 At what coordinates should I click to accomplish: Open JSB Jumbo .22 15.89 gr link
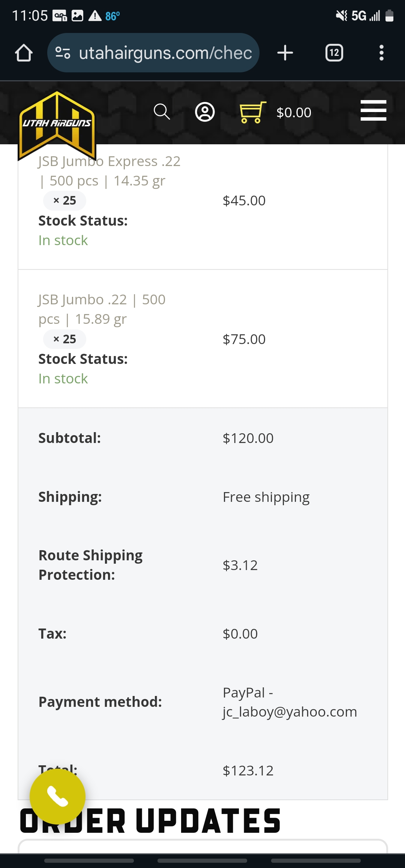click(x=102, y=309)
